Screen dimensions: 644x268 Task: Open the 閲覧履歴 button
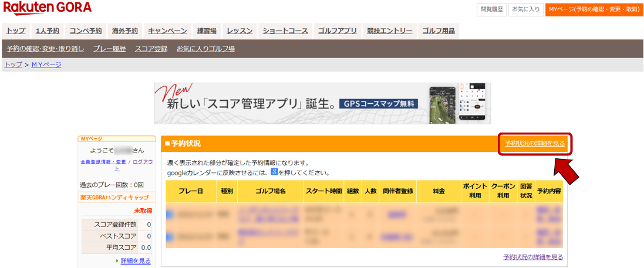point(491,9)
